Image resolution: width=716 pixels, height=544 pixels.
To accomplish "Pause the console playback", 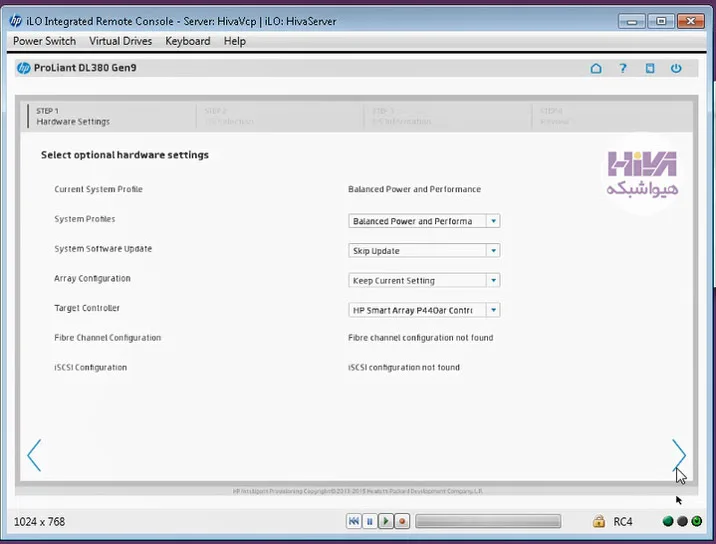I will [370, 521].
